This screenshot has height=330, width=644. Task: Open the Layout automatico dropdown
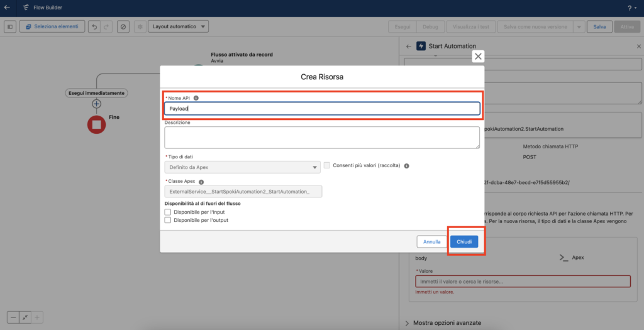[179, 26]
